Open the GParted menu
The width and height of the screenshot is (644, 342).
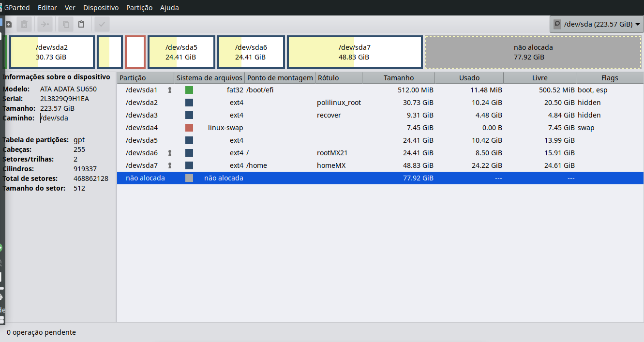pos(17,8)
